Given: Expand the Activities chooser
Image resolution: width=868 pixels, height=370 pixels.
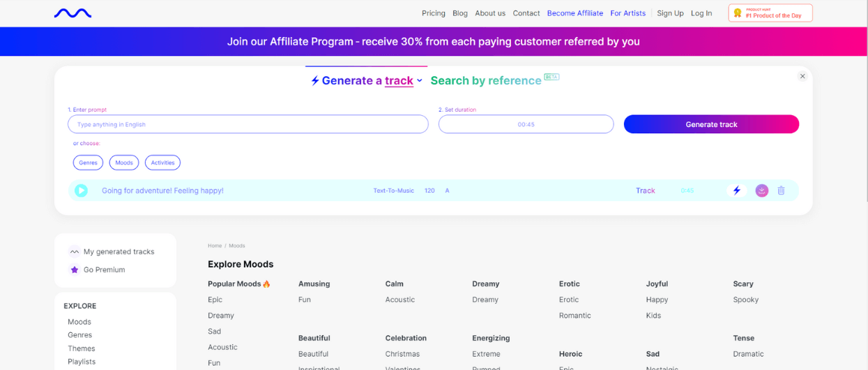Looking at the screenshot, I should [x=162, y=163].
